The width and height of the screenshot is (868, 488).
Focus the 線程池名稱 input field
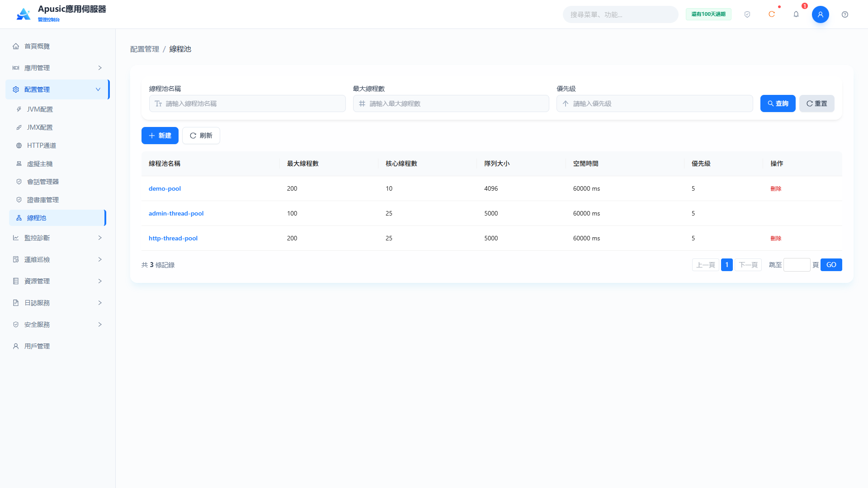click(247, 103)
